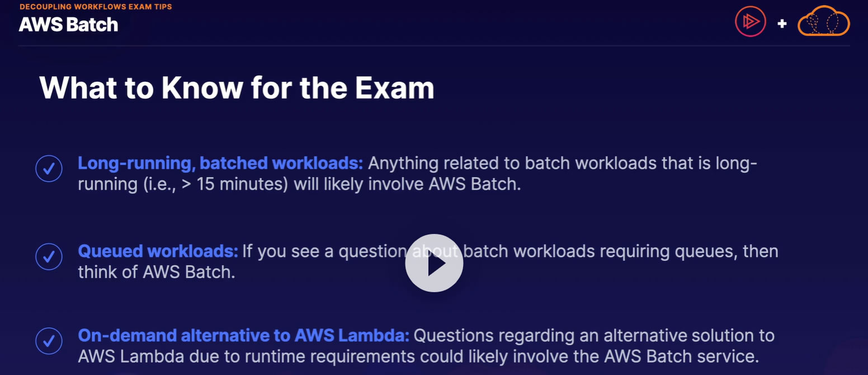Click the plus sign between the logos

782,24
